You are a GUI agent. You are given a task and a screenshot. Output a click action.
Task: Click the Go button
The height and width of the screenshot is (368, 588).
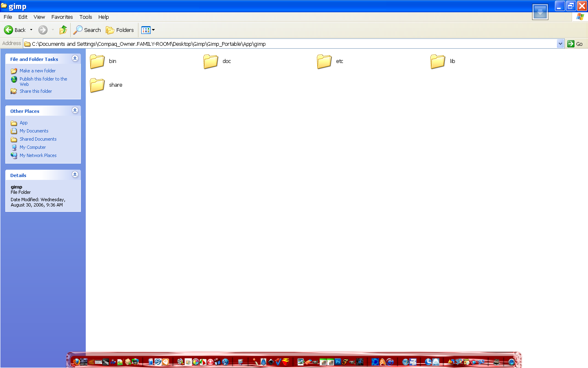575,44
